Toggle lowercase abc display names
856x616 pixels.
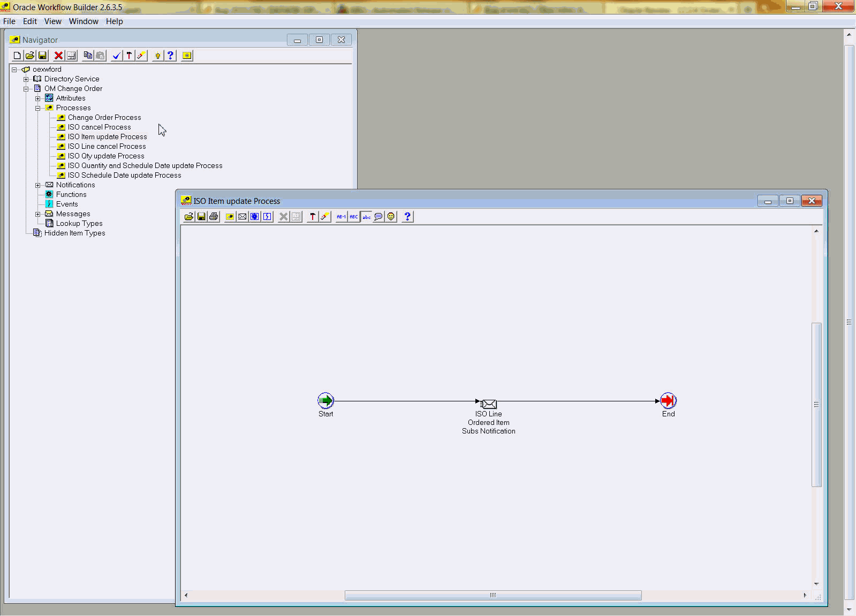(x=366, y=217)
